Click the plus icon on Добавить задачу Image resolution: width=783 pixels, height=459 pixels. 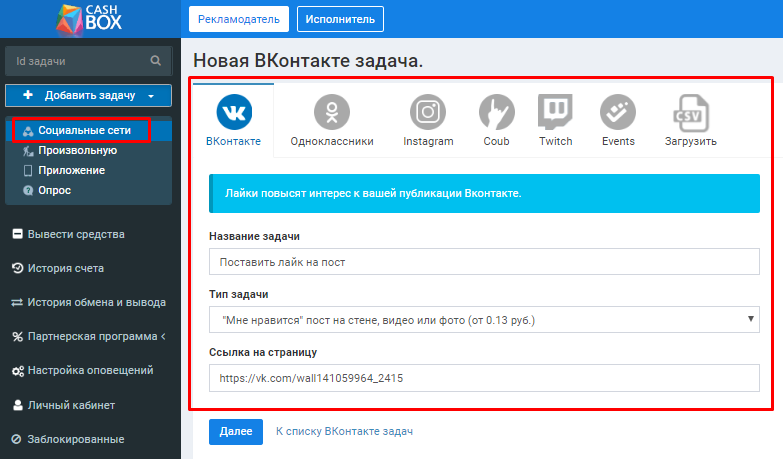28,95
